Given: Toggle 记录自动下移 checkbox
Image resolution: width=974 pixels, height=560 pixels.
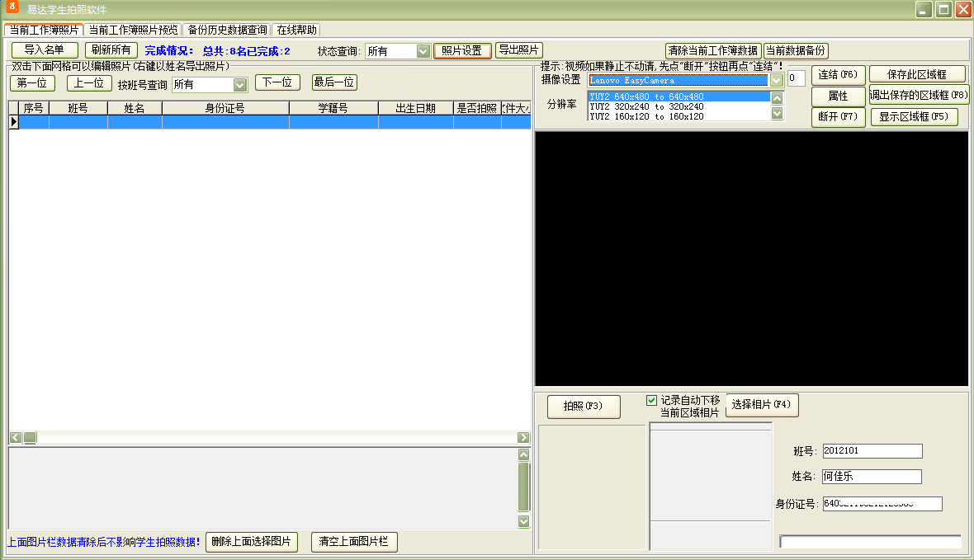Looking at the screenshot, I should pyautogui.click(x=651, y=401).
